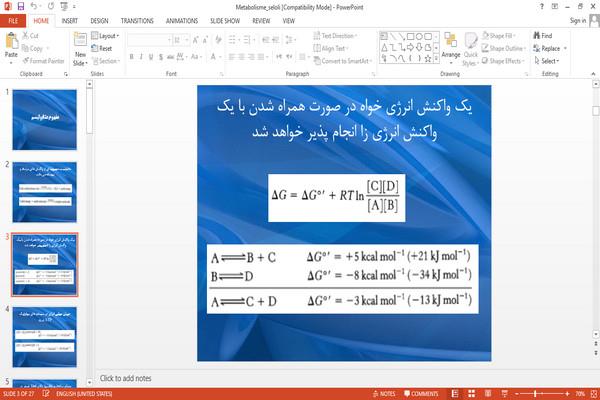Switch to the DESIGN tab
Screen dimensions: 600x400
point(99,21)
